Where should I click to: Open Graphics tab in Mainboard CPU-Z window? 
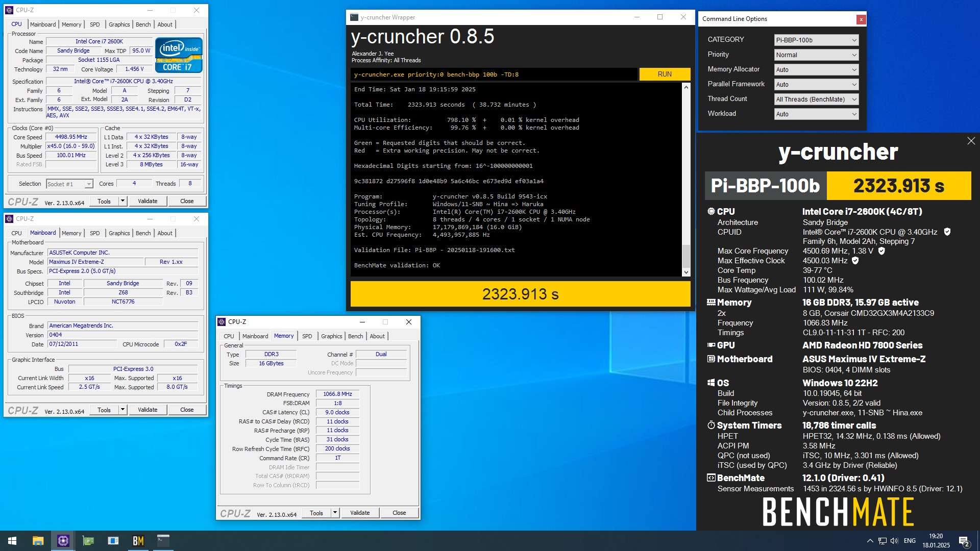[x=119, y=233]
